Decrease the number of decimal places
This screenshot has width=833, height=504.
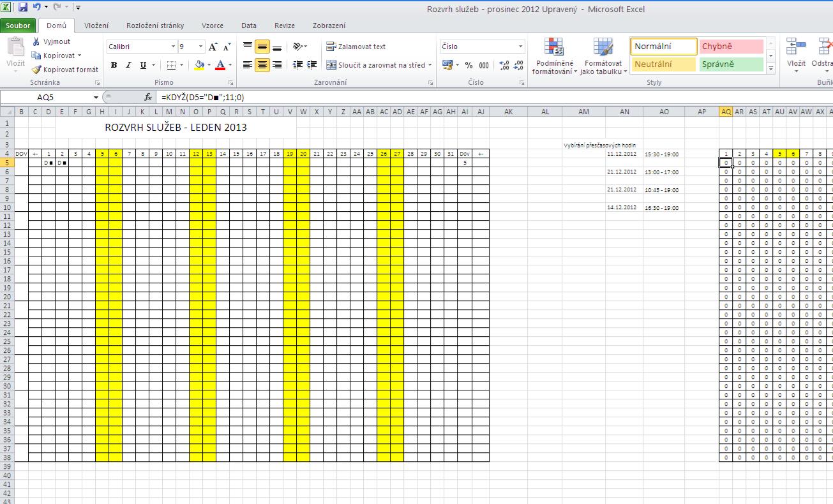pos(518,65)
